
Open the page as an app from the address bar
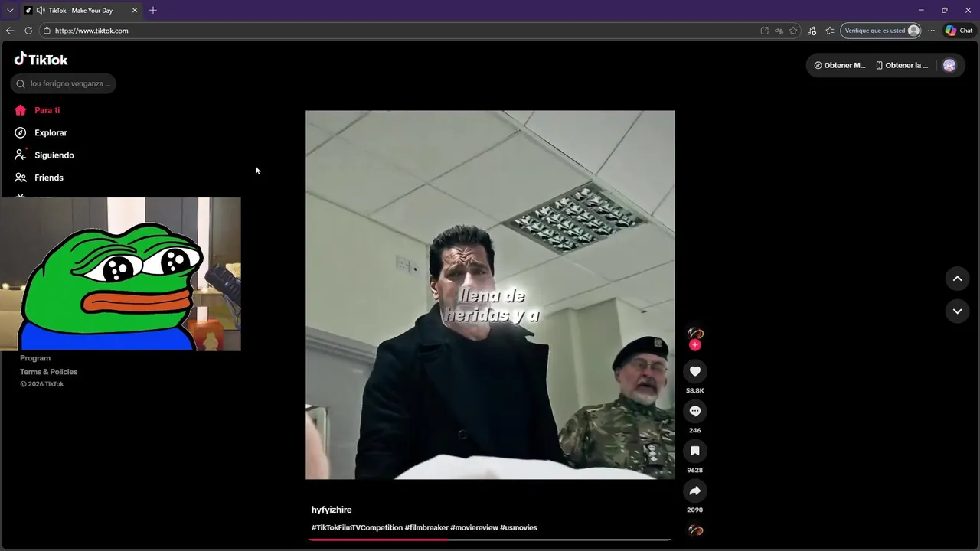click(x=764, y=31)
